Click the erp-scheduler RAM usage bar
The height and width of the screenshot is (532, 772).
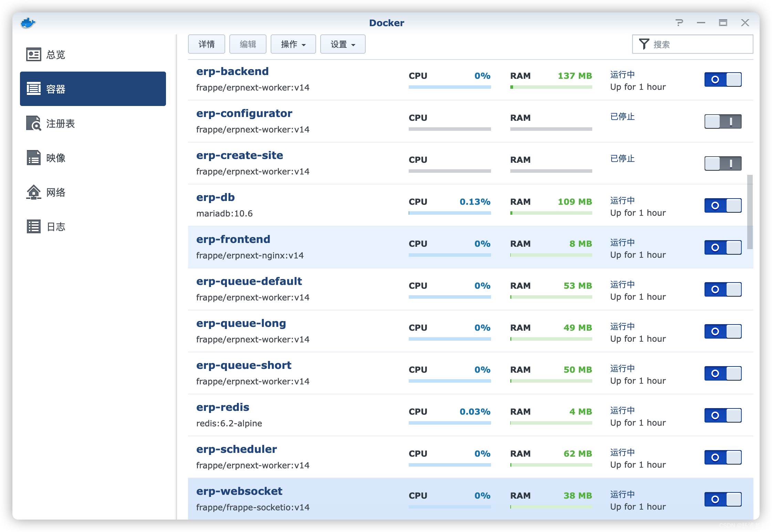[551, 465]
